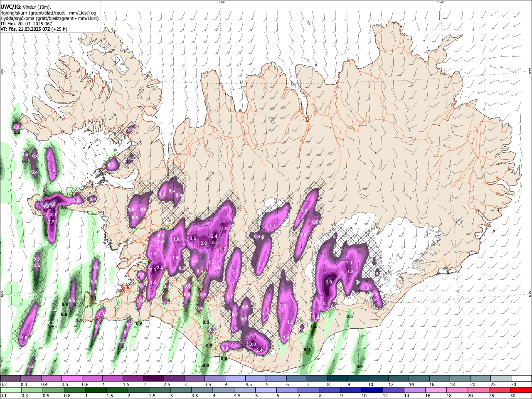
Task: Click the '(+25 h)' forecast offset text
Action: click(x=59, y=29)
